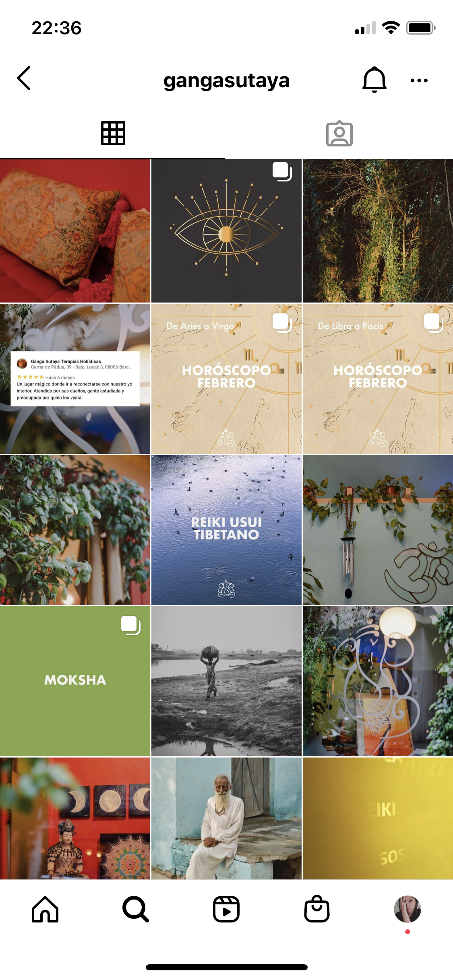
Task: Open notifications bell for gangasutaya
Action: (374, 79)
